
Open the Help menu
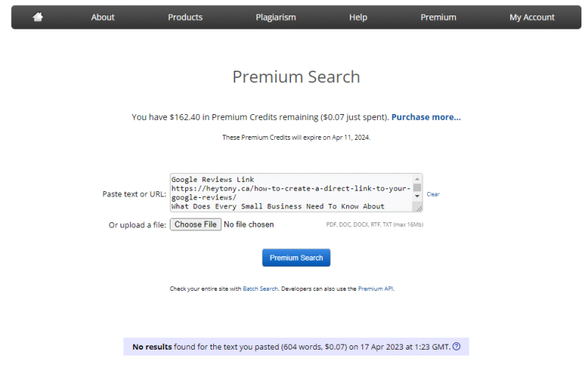tap(359, 17)
